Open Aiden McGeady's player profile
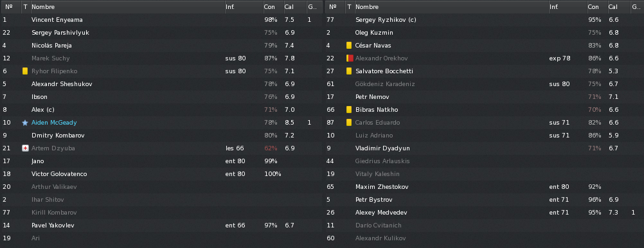Image resolution: width=644 pixels, height=248 pixels. pyautogui.click(x=54, y=122)
